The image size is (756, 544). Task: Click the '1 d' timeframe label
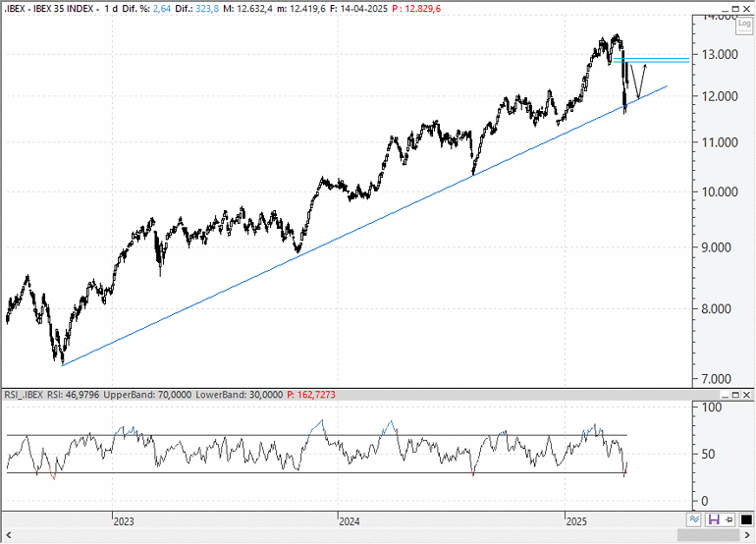(111, 9)
